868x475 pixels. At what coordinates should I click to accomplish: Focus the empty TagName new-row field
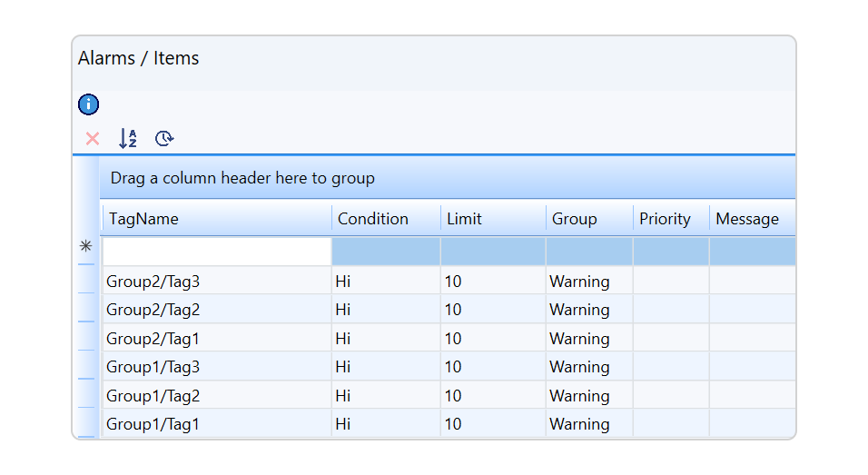click(x=217, y=252)
